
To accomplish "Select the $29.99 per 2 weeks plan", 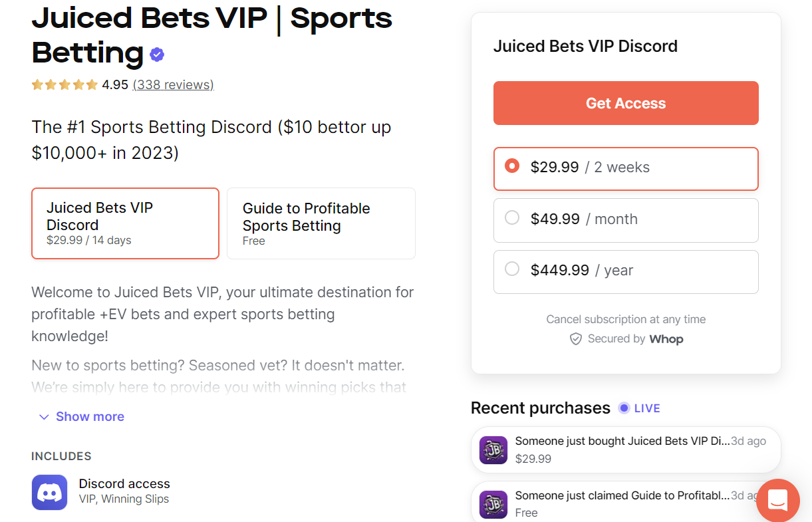I will tap(626, 168).
